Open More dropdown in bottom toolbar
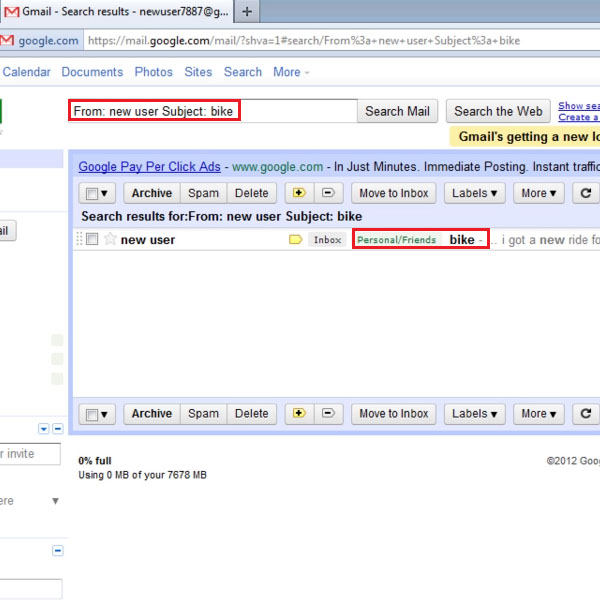The width and height of the screenshot is (600, 600). 539,414
